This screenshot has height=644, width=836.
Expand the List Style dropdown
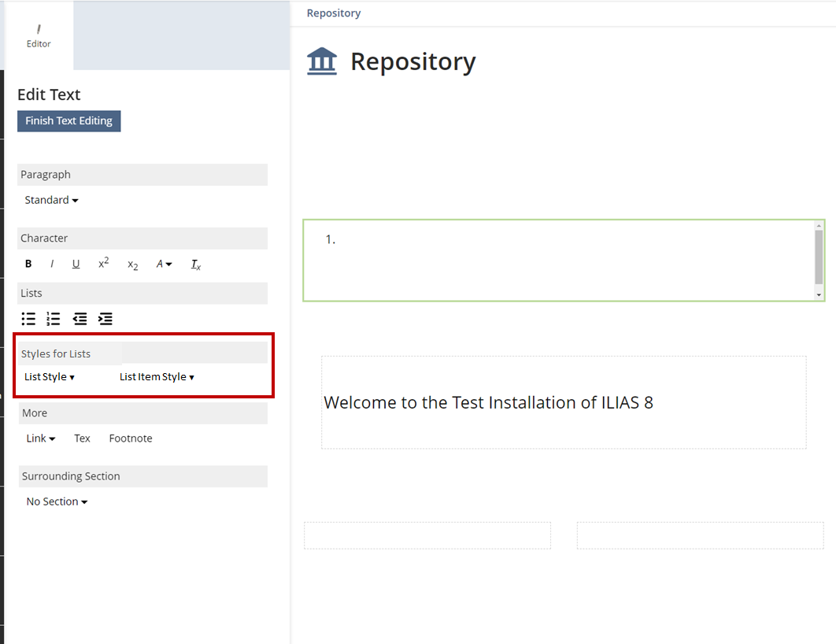[50, 377]
